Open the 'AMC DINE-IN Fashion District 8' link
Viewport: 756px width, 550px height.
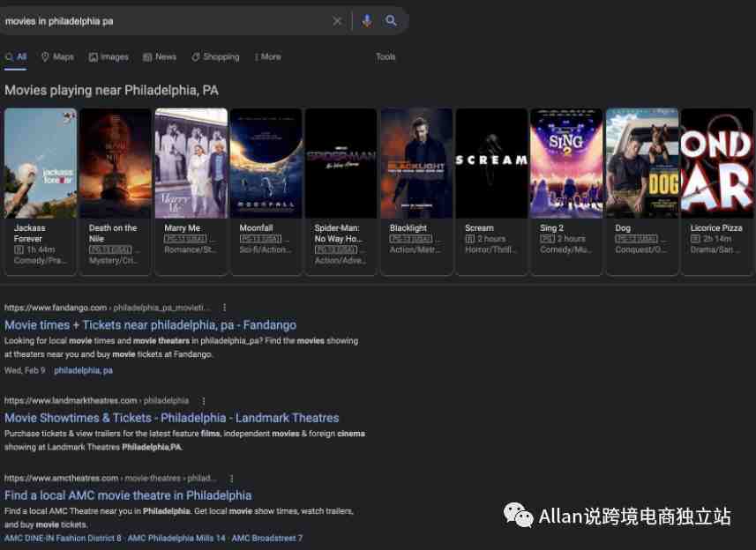point(63,538)
